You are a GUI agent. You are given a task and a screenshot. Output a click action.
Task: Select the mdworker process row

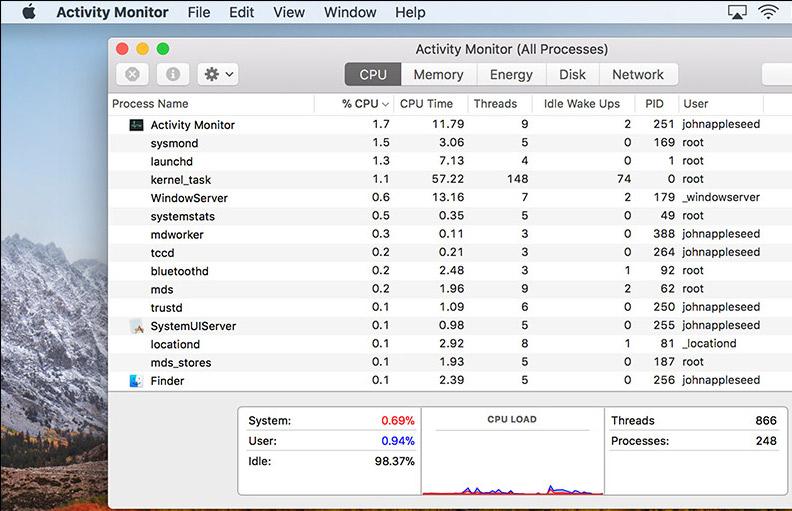click(x=450, y=234)
